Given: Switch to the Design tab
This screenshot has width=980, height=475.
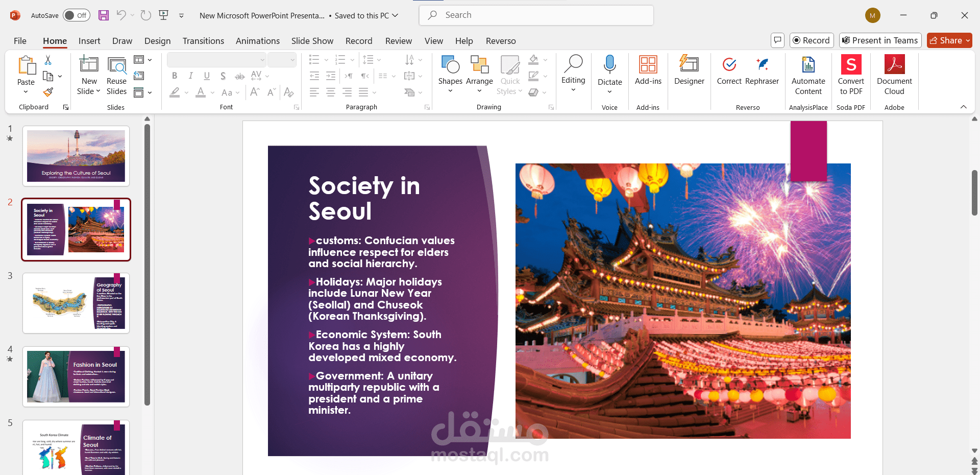Looking at the screenshot, I should click(x=157, y=41).
